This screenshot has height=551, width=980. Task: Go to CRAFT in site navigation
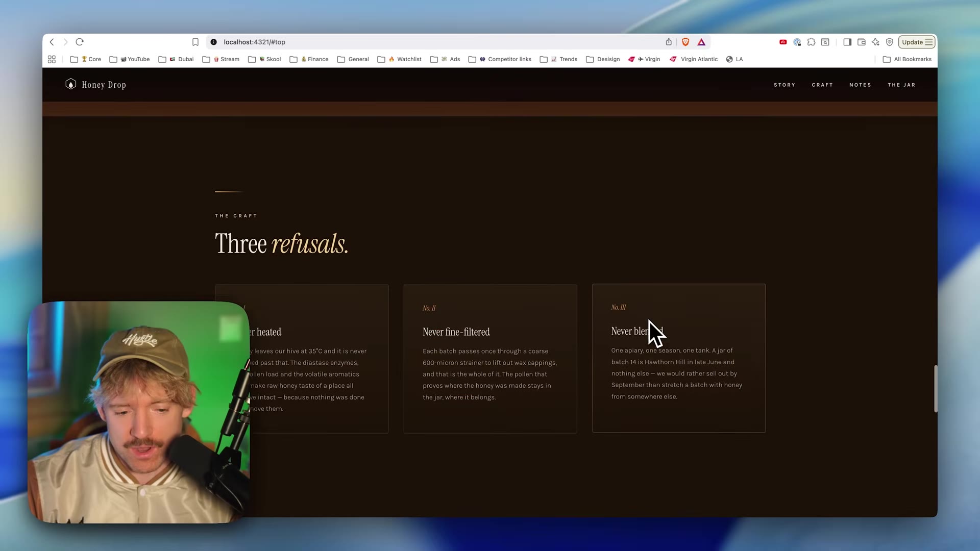click(x=822, y=85)
